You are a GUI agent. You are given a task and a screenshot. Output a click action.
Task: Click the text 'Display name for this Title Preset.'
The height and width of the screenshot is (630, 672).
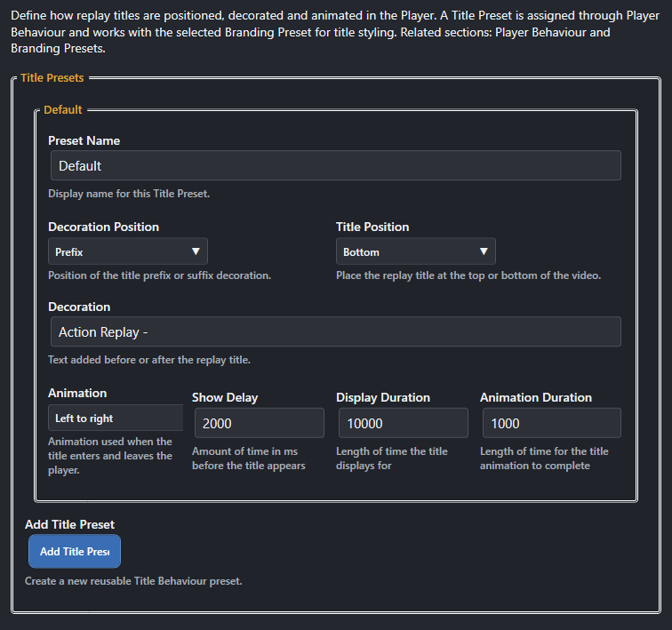129,194
